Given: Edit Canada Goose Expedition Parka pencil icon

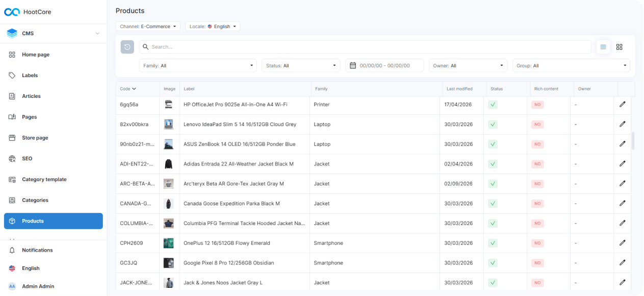Looking at the screenshot, I should [x=622, y=203].
